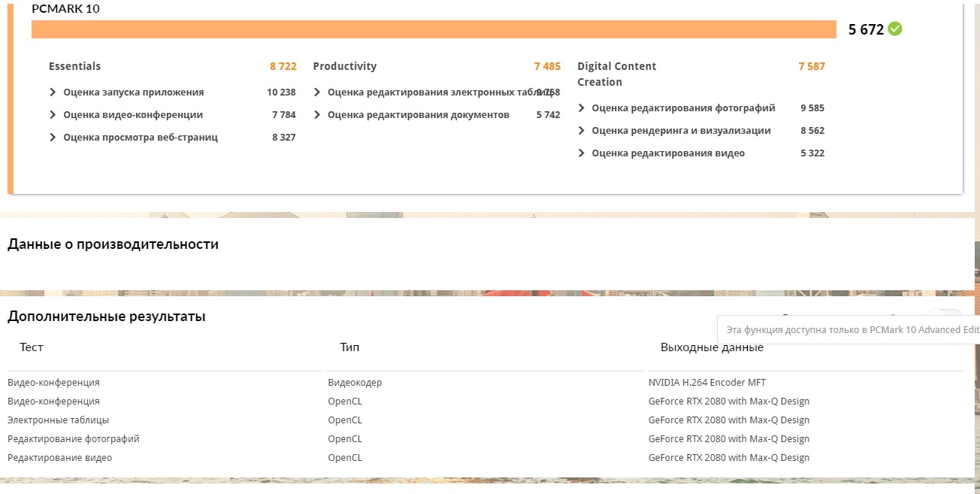The image size is (980, 494).
Task: Click the Тест column header
Action: [32, 347]
